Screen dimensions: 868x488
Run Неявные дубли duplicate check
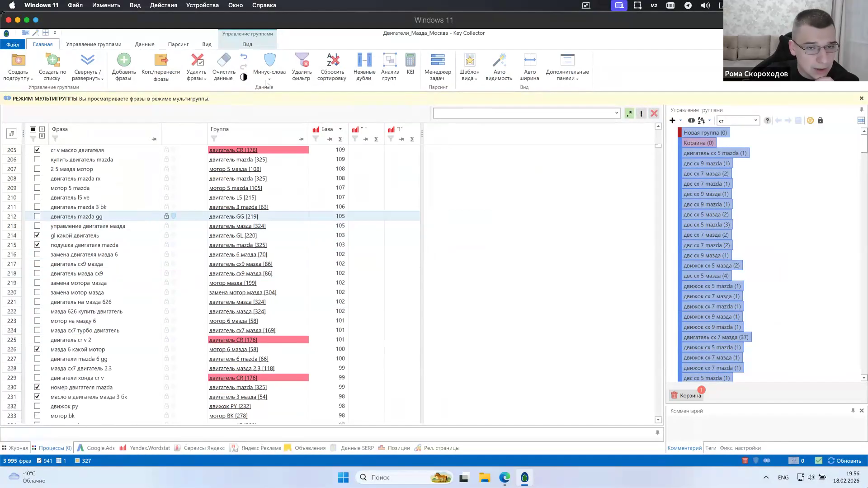[x=364, y=67]
